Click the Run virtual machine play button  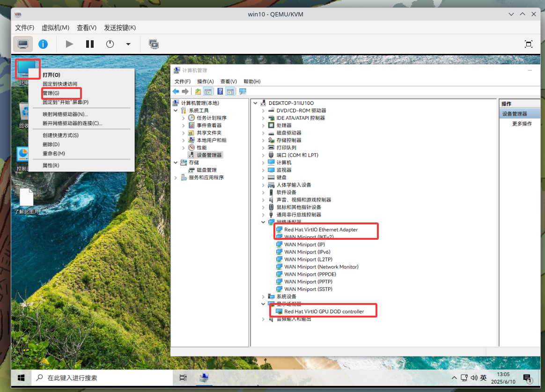click(x=69, y=44)
